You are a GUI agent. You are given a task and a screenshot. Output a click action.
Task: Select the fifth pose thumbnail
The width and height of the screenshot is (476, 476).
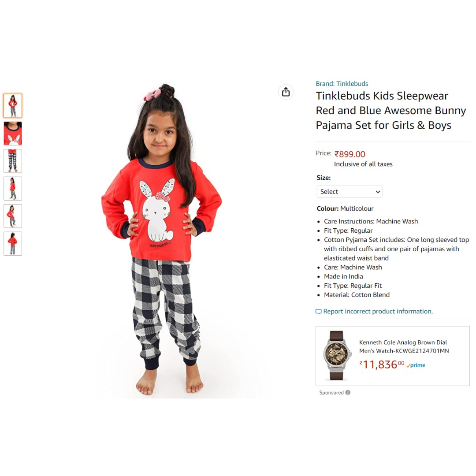13,216
